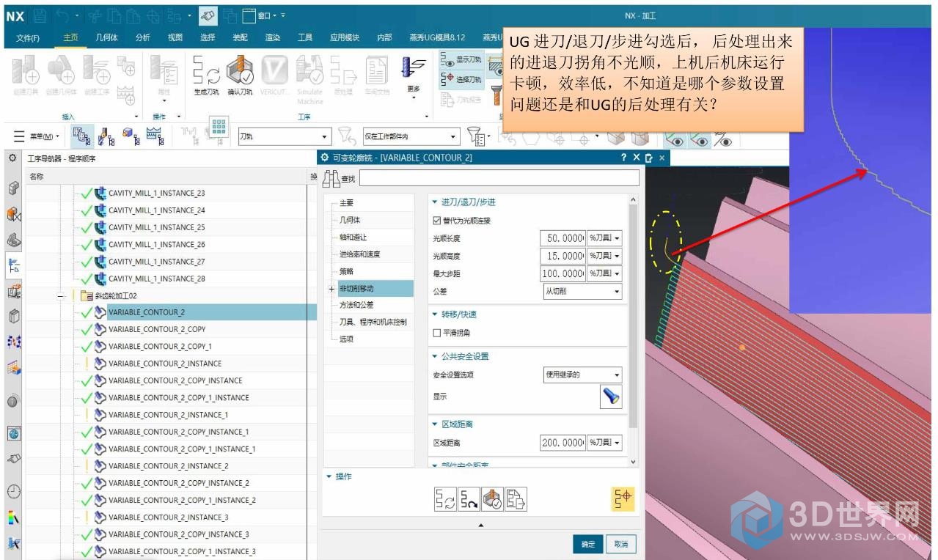Open the 光顺高度 unit dropdown (%刀具)
This screenshot has height=560, width=938.
605,256
